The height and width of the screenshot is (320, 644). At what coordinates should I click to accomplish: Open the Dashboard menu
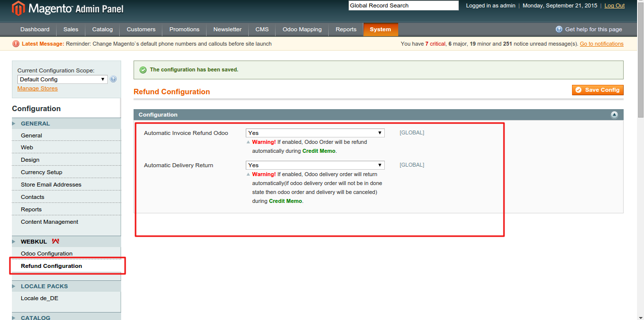coord(35,29)
